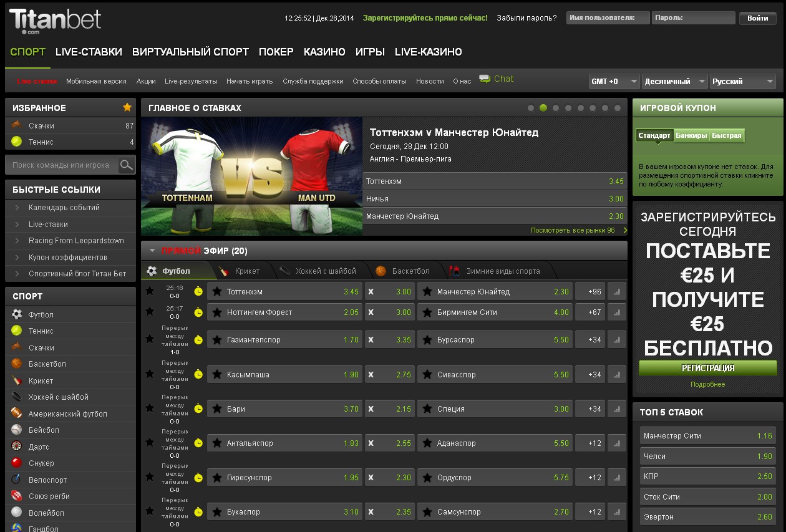
Task: Select the last carousel dot in Главное о ставках
Action: [618, 108]
